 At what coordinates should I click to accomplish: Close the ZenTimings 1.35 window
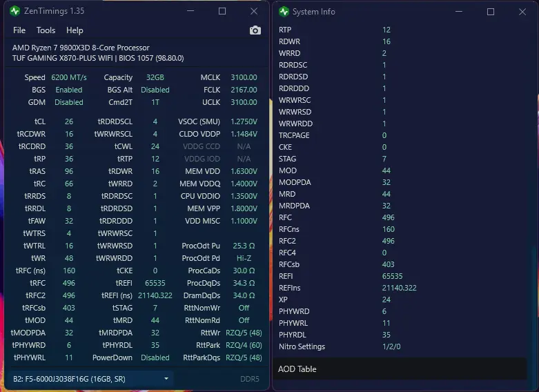[254, 11]
